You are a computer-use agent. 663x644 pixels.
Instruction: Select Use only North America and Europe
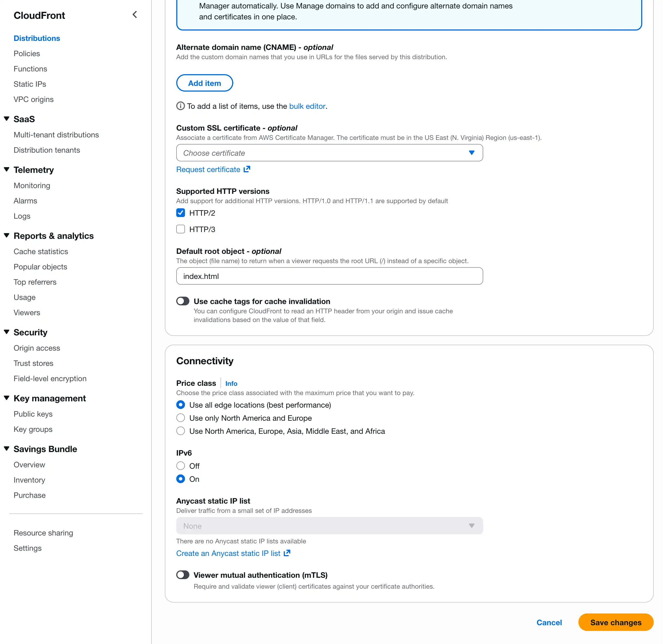[x=180, y=418]
